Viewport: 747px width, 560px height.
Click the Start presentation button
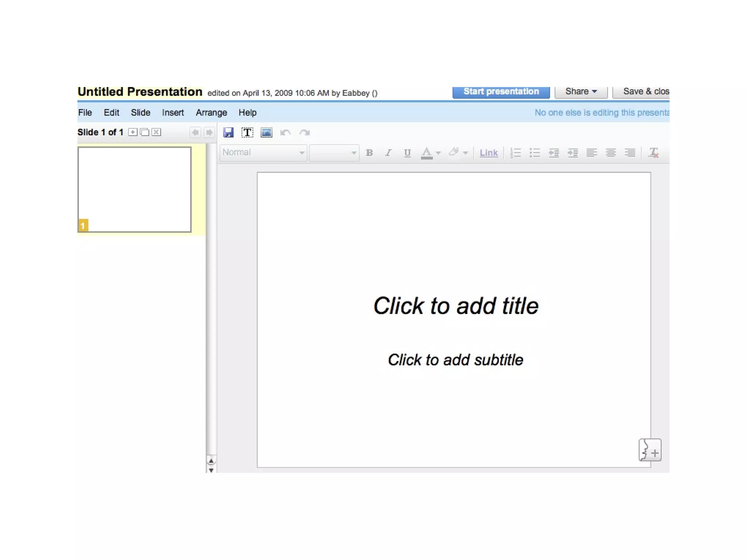(501, 92)
